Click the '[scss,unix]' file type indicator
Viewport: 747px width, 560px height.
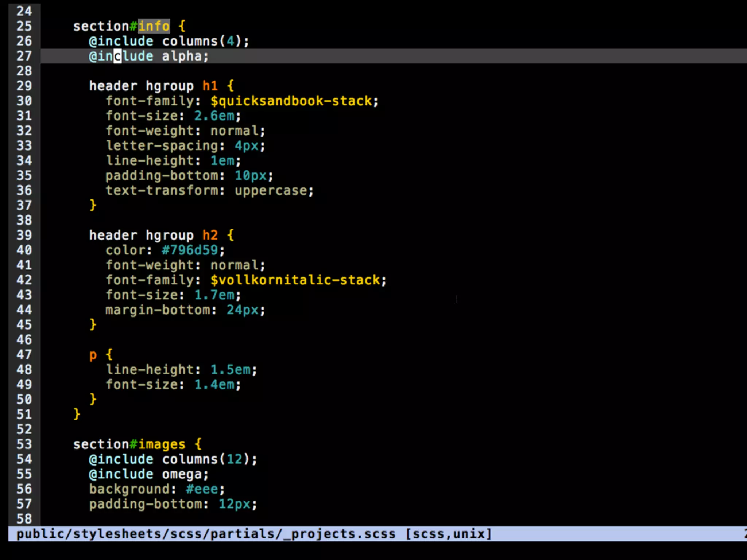pyautogui.click(x=449, y=534)
